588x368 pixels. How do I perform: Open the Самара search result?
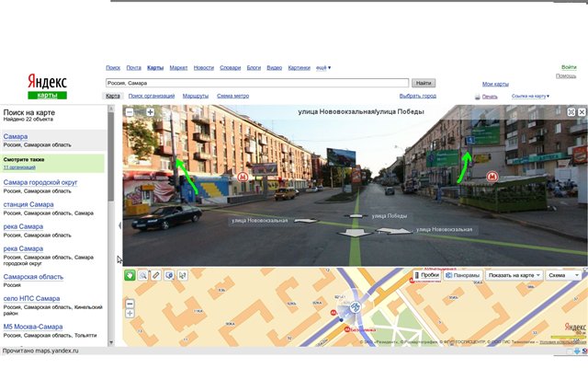click(x=16, y=137)
